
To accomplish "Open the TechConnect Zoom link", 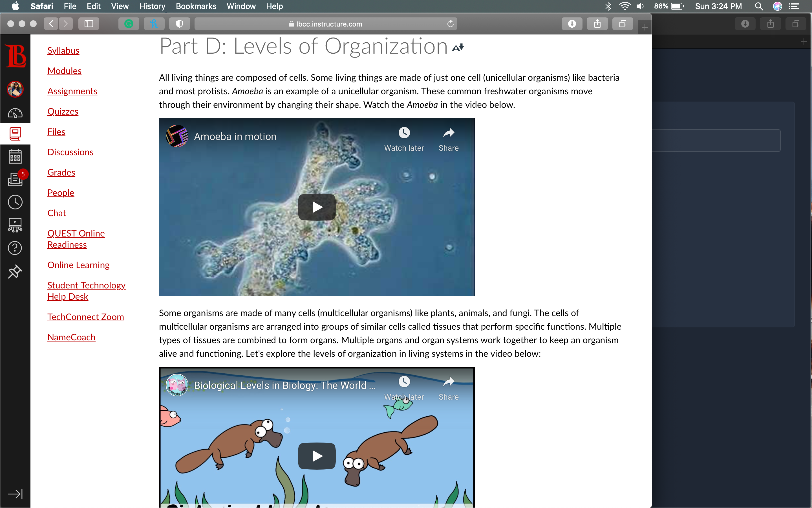I will 85,317.
